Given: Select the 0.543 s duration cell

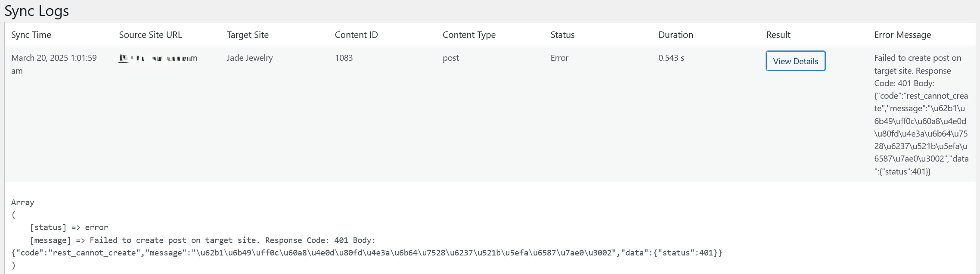Looking at the screenshot, I should point(671,58).
